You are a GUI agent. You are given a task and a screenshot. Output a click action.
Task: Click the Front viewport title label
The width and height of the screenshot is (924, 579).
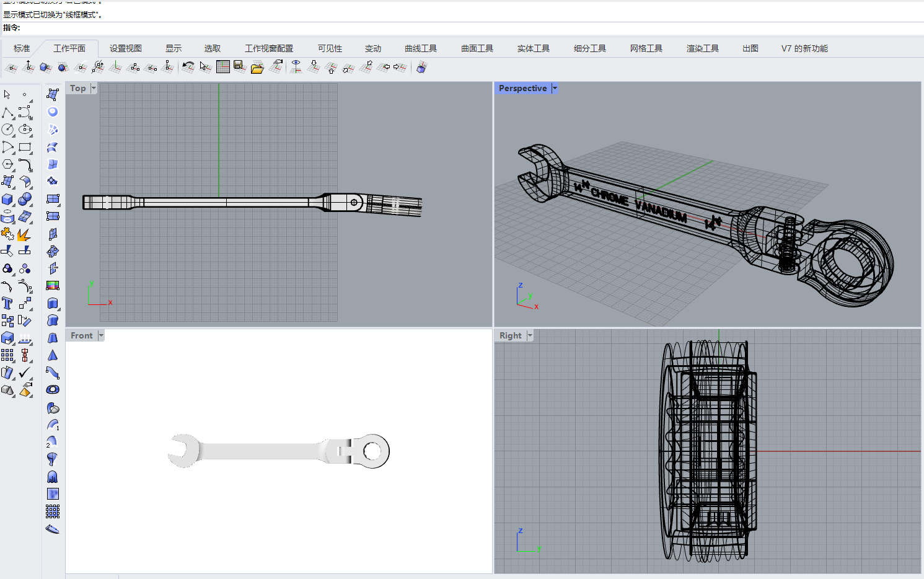81,335
